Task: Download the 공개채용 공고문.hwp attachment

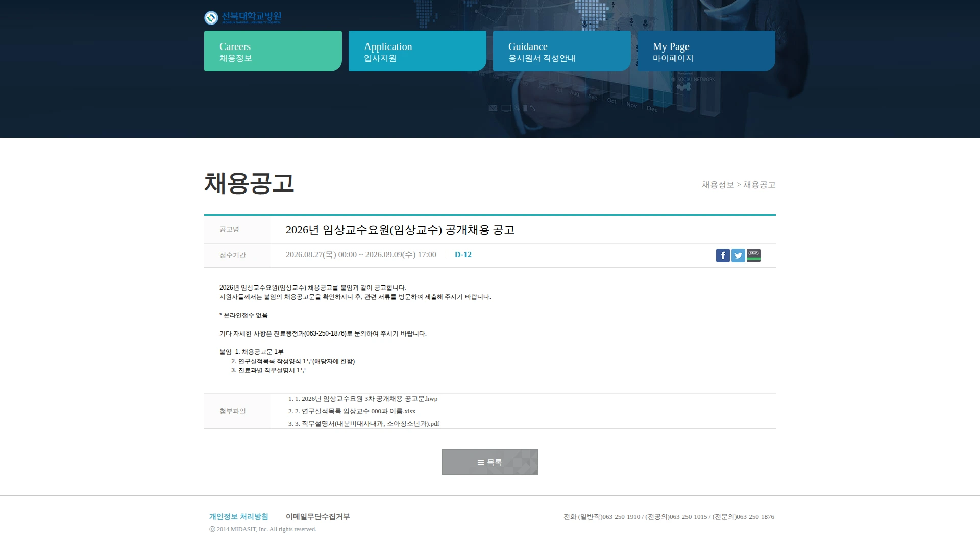Action: coord(363,399)
